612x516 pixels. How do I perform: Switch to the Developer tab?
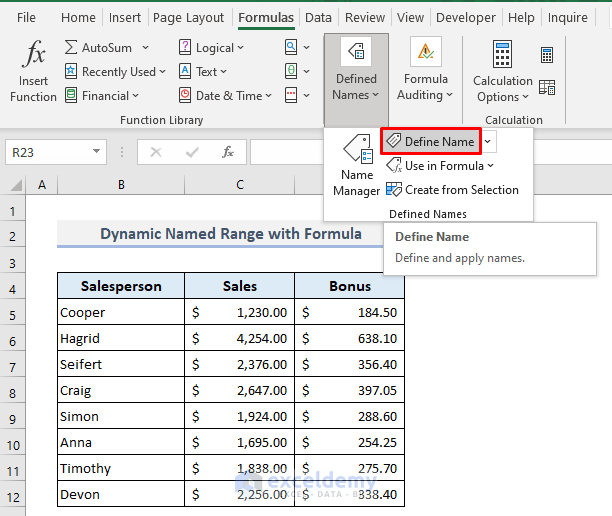pyautogui.click(x=466, y=18)
